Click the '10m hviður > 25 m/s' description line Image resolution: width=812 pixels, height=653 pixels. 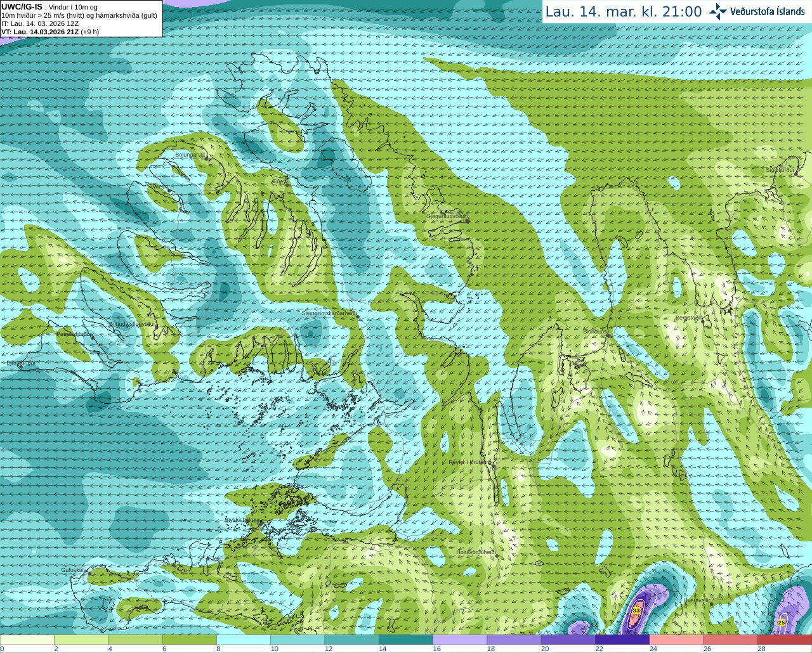coord(79,15)
